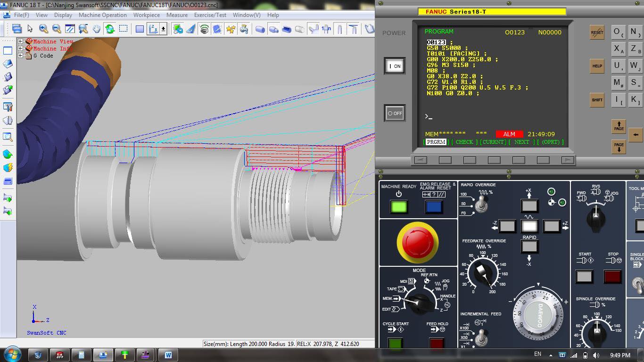Click the 1-in-n display toolbar icon
This screenshot has height=362, width=644.
326,29
